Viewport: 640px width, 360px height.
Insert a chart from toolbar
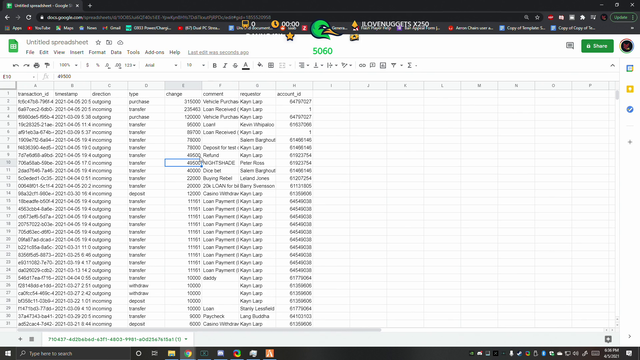[x=383, y=65]
